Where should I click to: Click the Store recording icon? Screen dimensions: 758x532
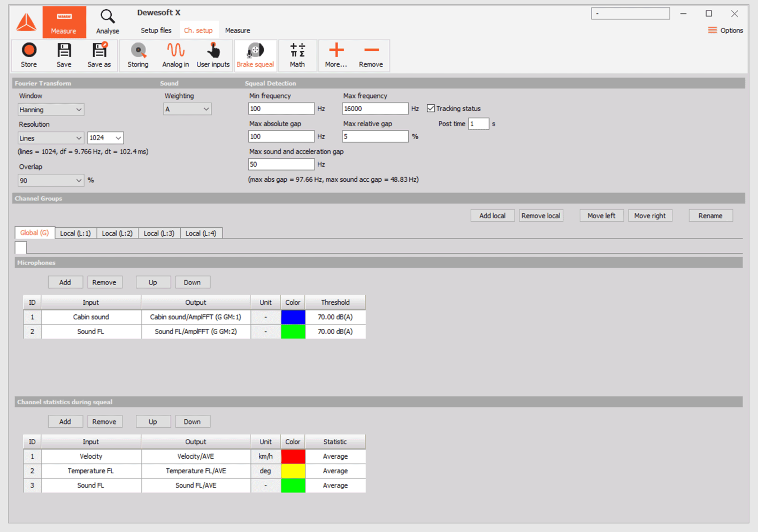click(28, 55)
